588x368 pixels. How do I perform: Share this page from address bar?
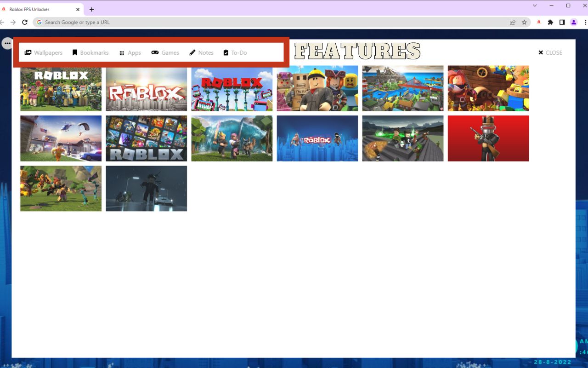tap(512, 22)
